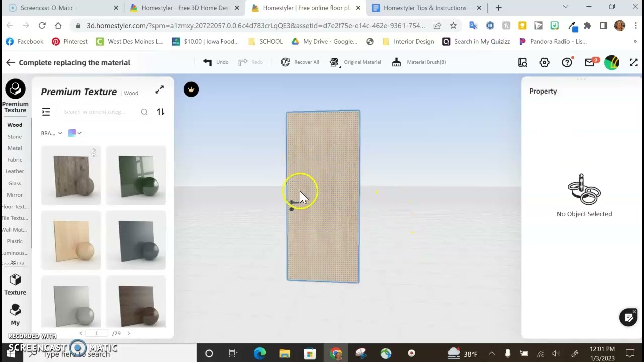The height and width of the screenshot is (362, 644).
Task: Open Microsoft Edge from taskbar
Action: coord(259,353)
